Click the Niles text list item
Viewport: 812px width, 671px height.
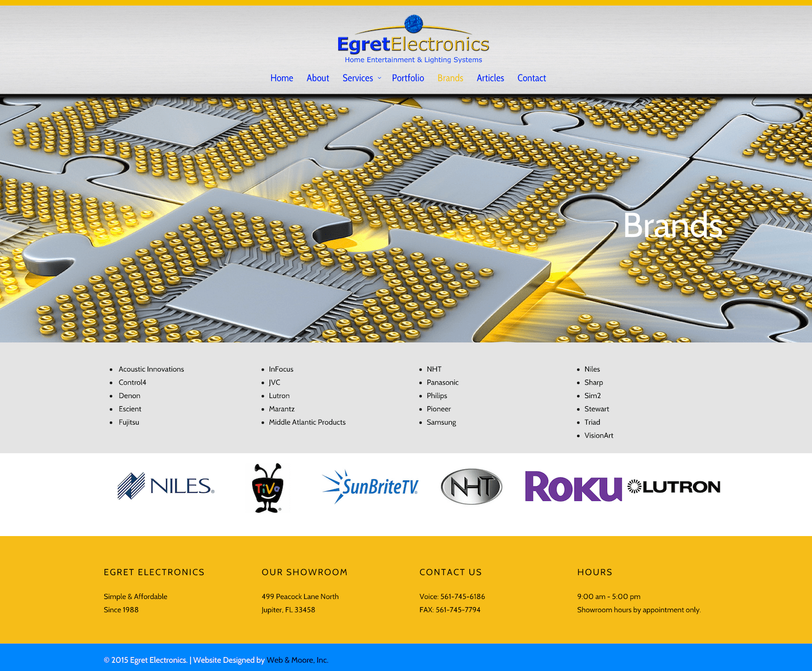(592, 369)
